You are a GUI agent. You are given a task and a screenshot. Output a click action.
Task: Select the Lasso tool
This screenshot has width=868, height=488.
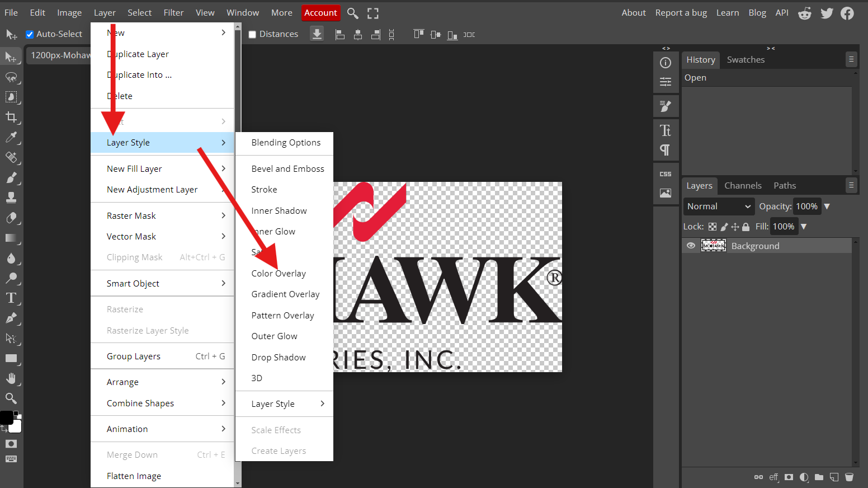11,77
